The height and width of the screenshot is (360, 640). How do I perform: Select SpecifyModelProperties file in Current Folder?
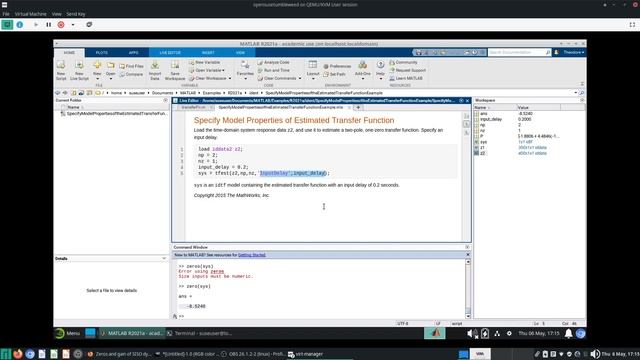[x=113, y=113]
